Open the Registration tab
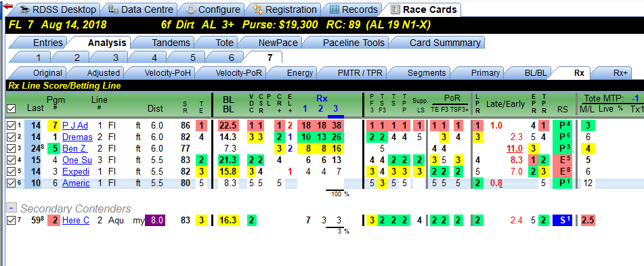 (x=284, y=9)
